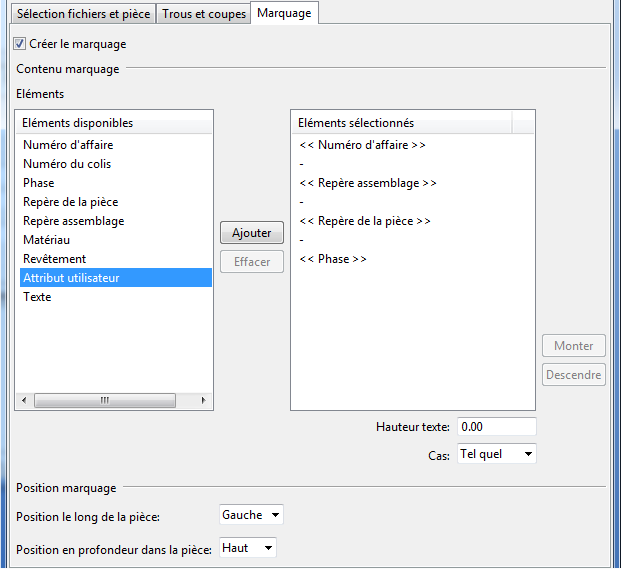Select Texte item in available list
The height and width of the screenshot is (569, 621).
(37, 297)
